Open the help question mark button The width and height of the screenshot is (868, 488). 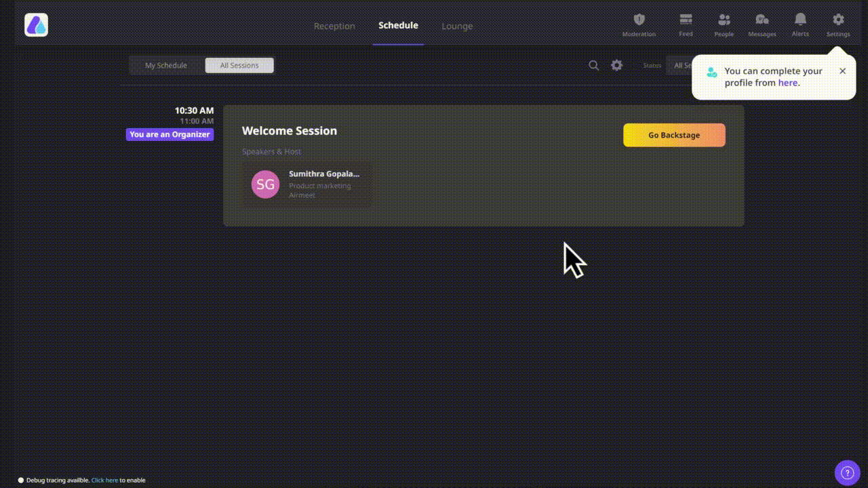846,472
